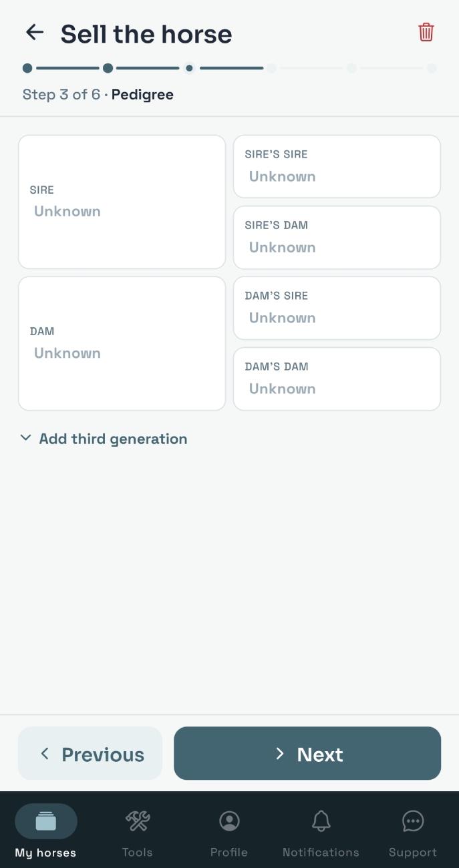Image resolution: width=459 pixels, height=868 pixels.
Task: Expand Add third generation chevron
Action: click(x=25, y=438)
